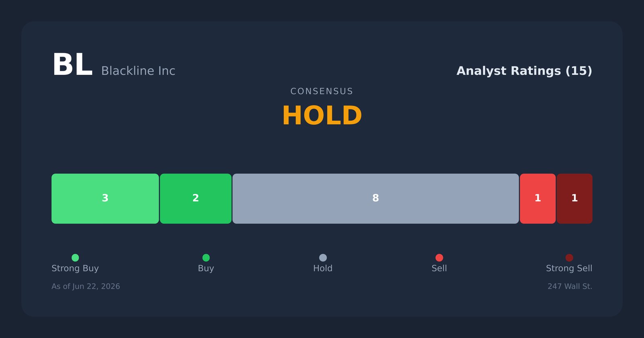
Task: Click the 247 Wall St. source credit
Action: click(570, 286)
